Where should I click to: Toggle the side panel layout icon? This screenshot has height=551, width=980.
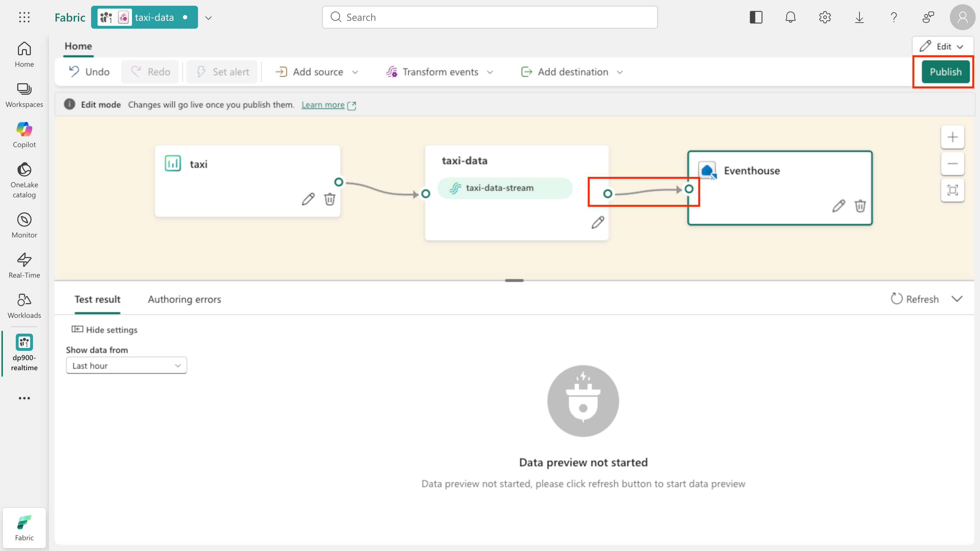click(756, 17)
